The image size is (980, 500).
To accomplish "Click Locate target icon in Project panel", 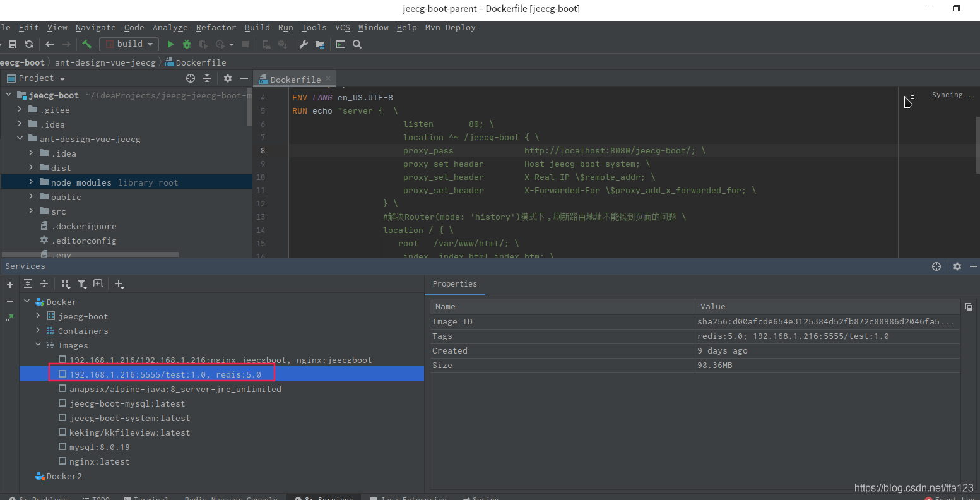I will [191, 78].
